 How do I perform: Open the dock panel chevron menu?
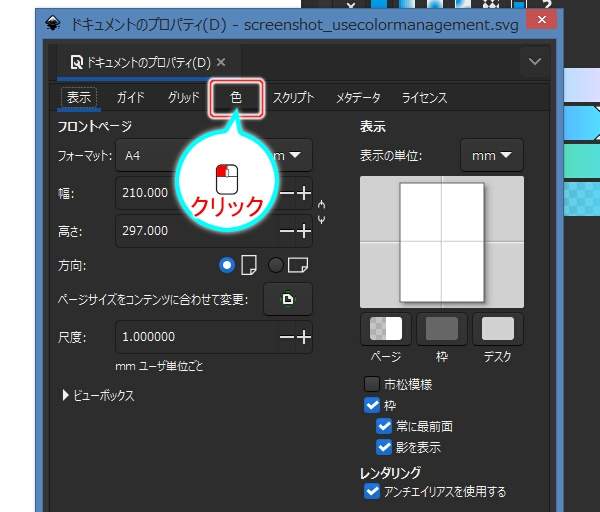[x=535, y=62]
